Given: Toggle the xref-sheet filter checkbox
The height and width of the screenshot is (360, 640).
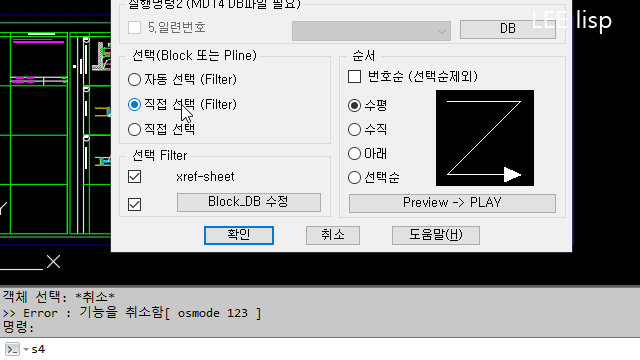Looking at the screenshot, I should click(x=134, y=177).
